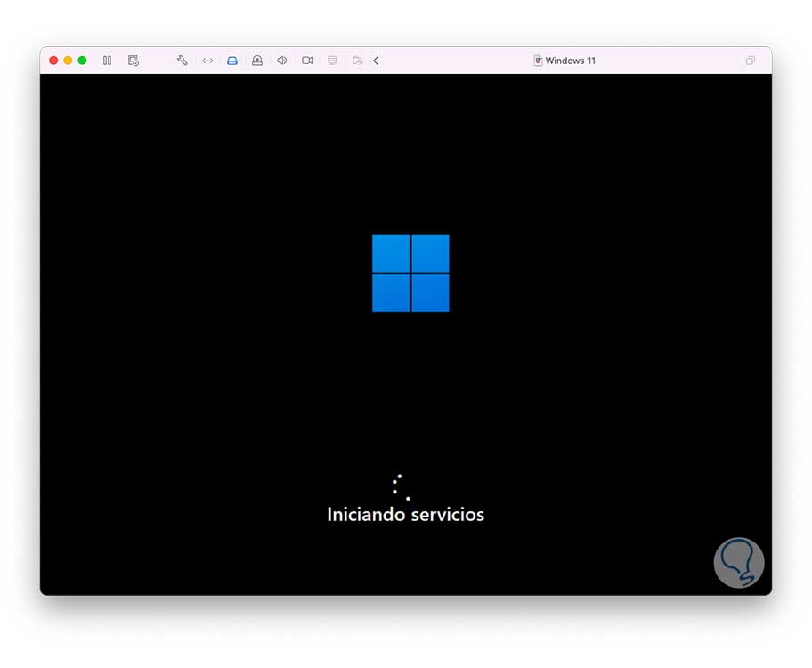Click the red close window button

click(53, 61)
